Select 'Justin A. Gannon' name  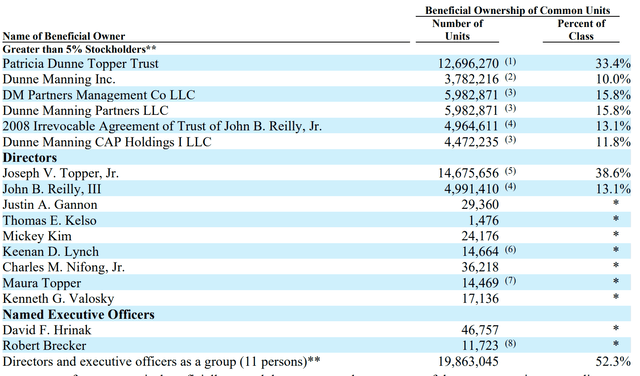tap(50, 205)
